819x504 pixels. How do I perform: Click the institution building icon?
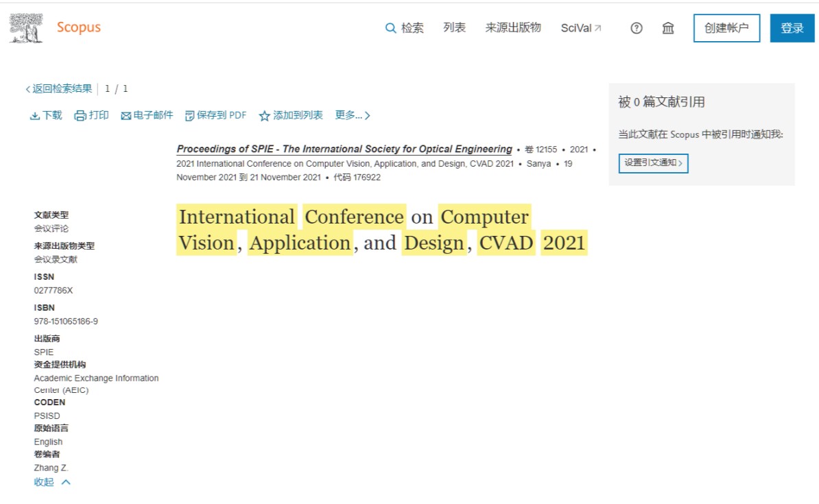[x=668, y=28]
